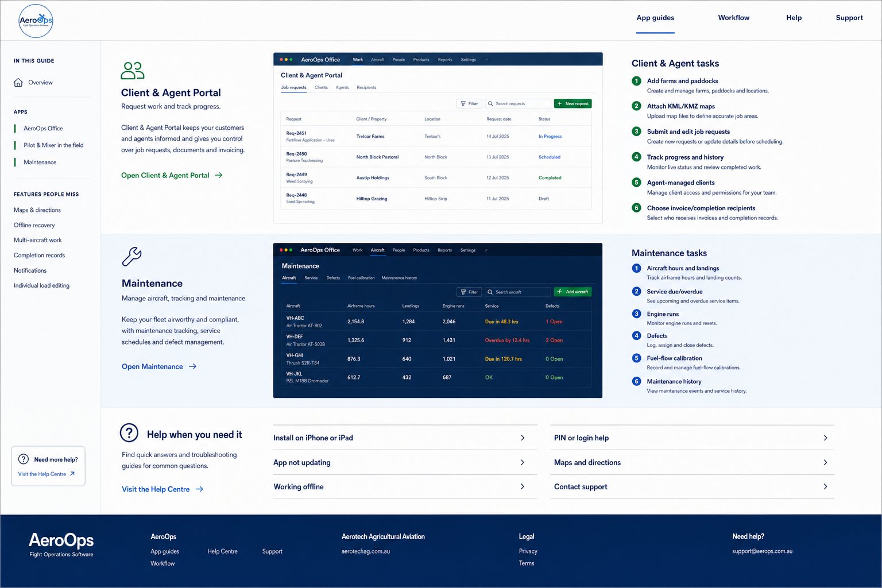This screenshot has width=882, height=588.
Task: Open Completion records sidebar link
Action: coord(39,255)
